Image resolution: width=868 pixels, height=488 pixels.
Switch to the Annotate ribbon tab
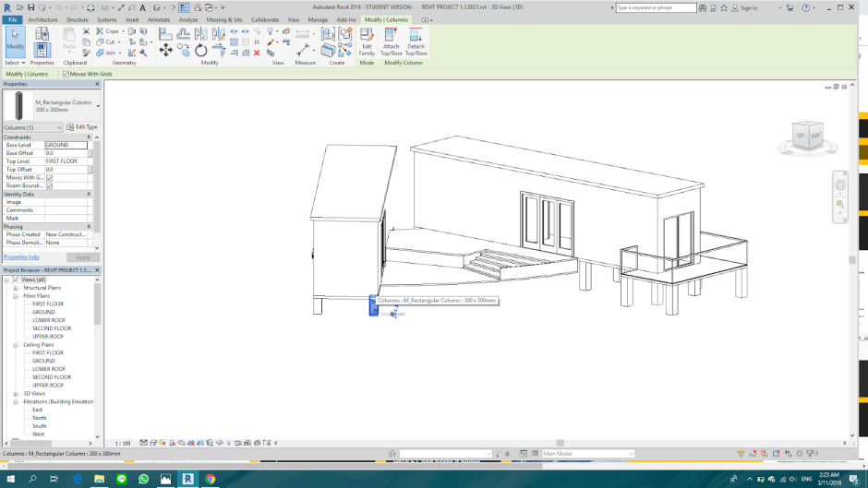tap(159, 19)
